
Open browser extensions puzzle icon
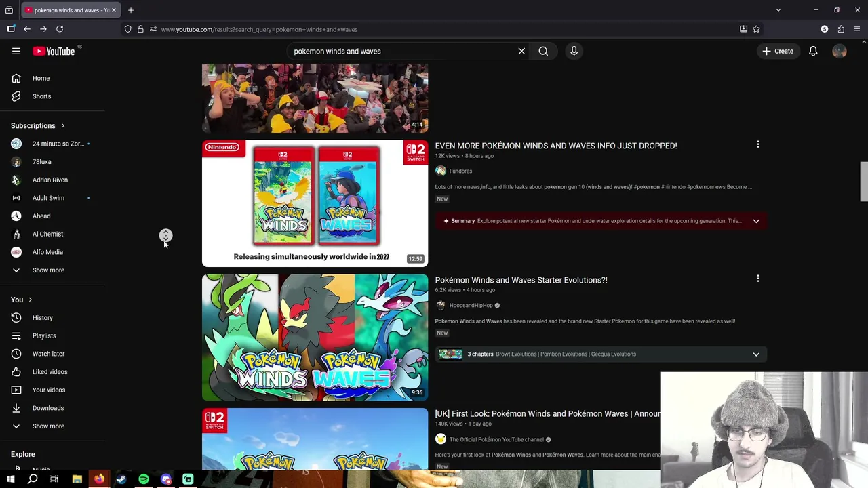[x=841, y=29]
